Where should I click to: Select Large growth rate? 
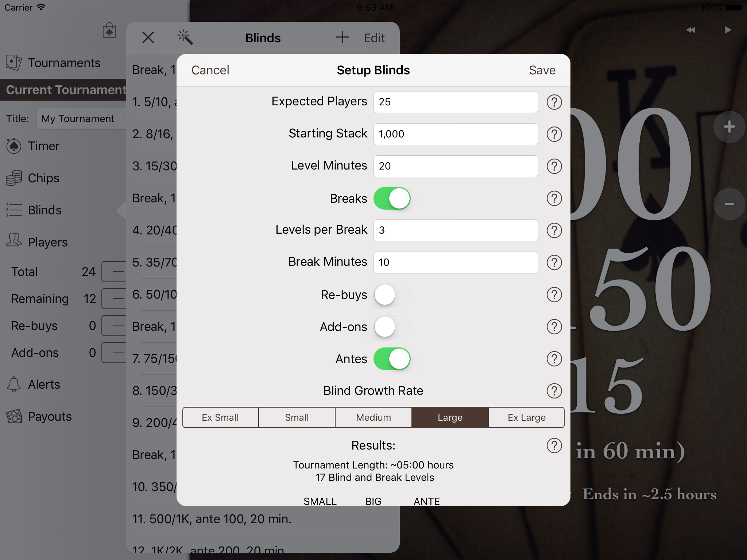point(450,417)
